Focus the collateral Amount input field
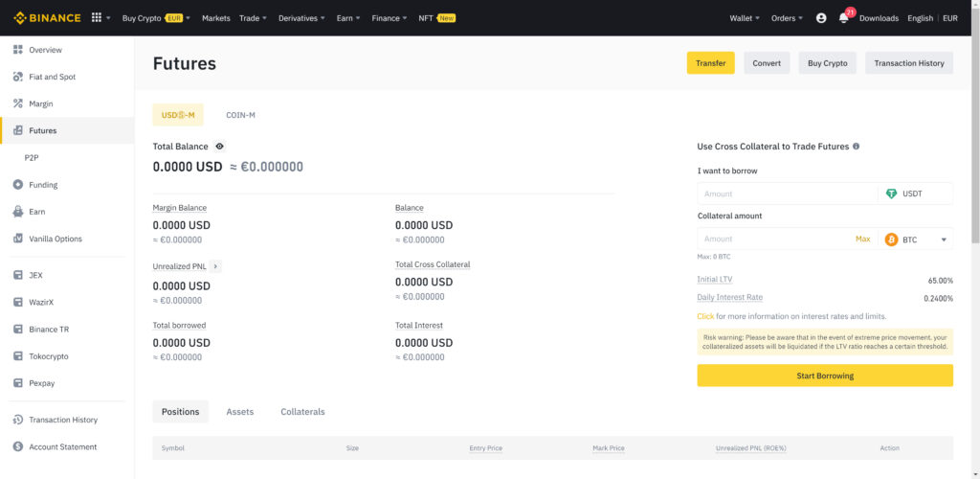 coord(775,239)
